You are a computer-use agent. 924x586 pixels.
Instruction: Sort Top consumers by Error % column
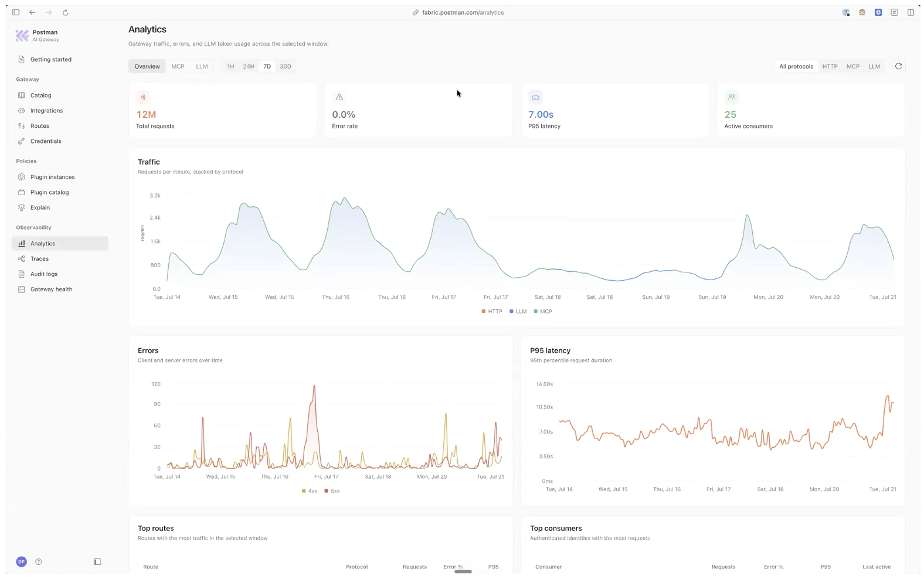pyautogui.click(x=773, y=567)
